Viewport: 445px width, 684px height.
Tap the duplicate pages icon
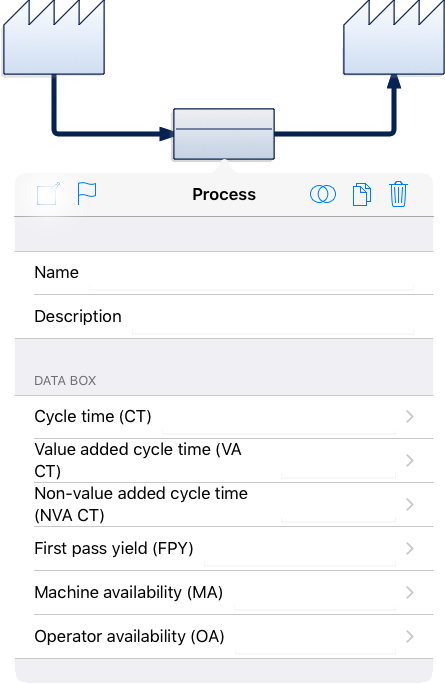point(362,194)
